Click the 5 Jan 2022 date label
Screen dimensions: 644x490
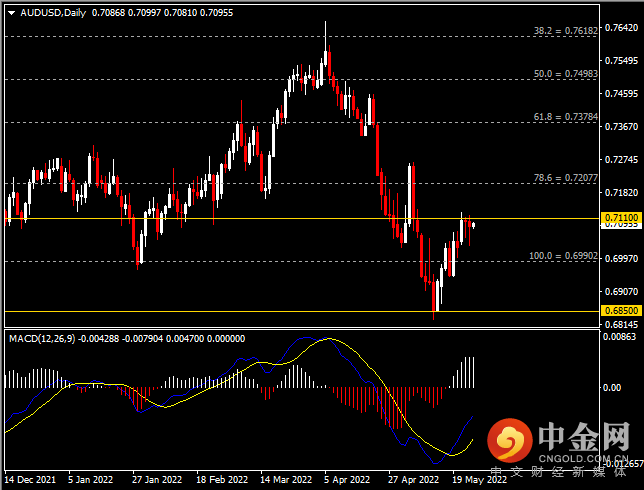click(90, 480)
